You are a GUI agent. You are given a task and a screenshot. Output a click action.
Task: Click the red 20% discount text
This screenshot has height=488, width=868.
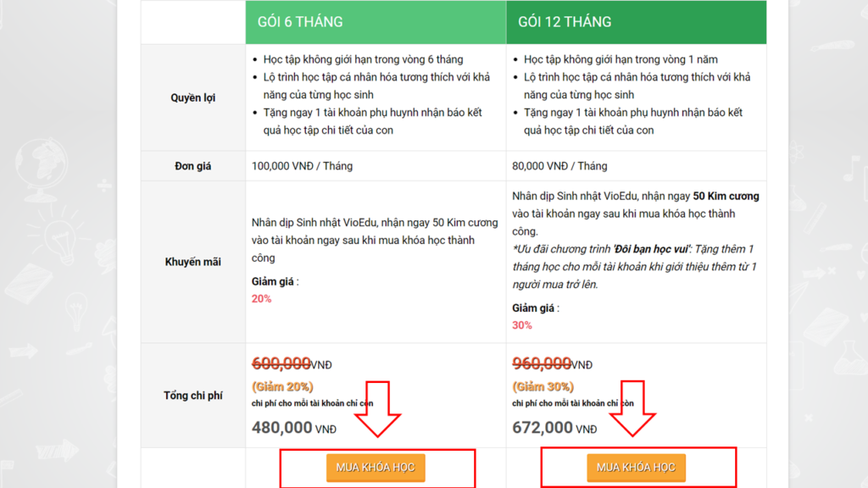(x=261, y=299)
